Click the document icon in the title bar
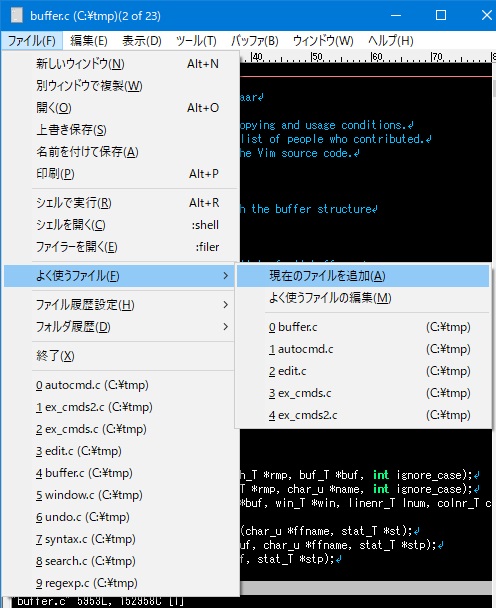 click(x=16, y=16)
